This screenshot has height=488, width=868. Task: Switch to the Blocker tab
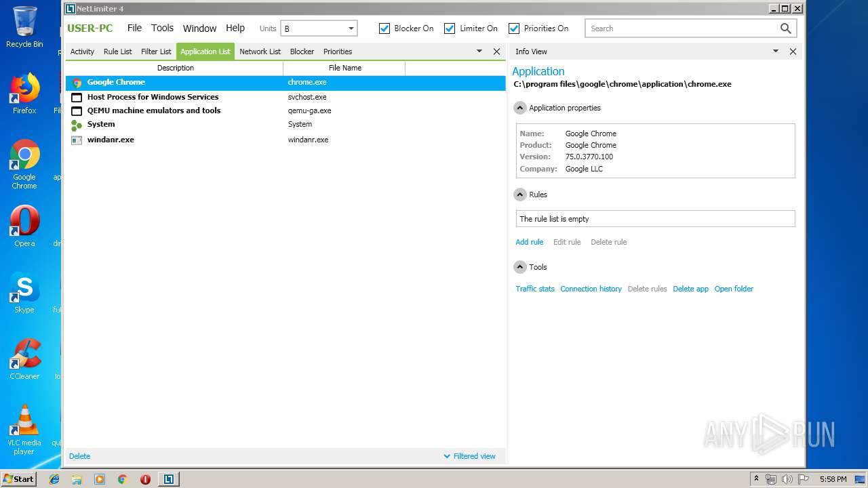pyautogui.click(x=302, y=52)
